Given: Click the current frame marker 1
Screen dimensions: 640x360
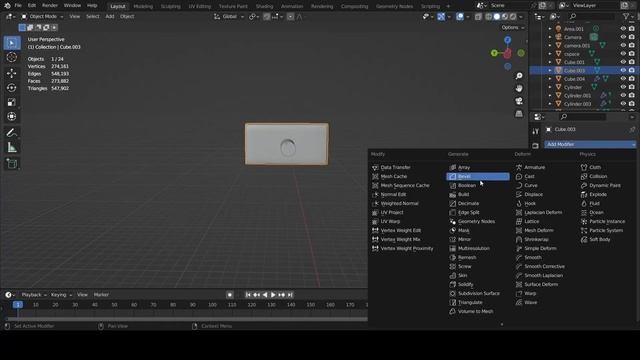Looking at the screenshot, I should [18, 305].
